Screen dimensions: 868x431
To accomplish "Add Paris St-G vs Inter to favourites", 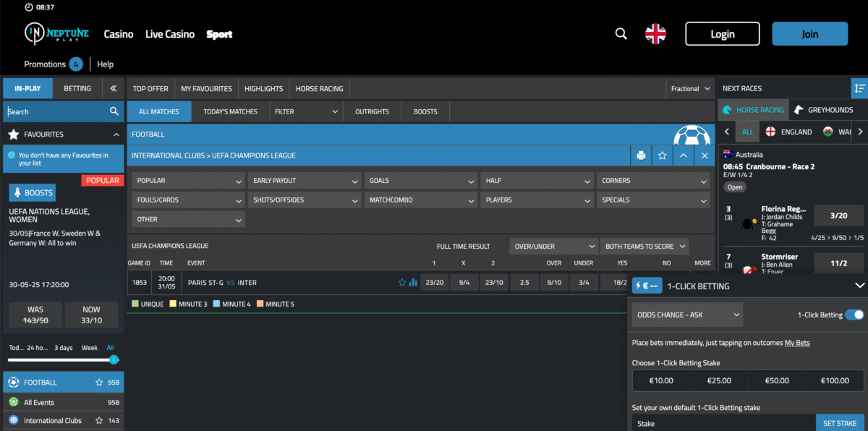I will 402,283.
